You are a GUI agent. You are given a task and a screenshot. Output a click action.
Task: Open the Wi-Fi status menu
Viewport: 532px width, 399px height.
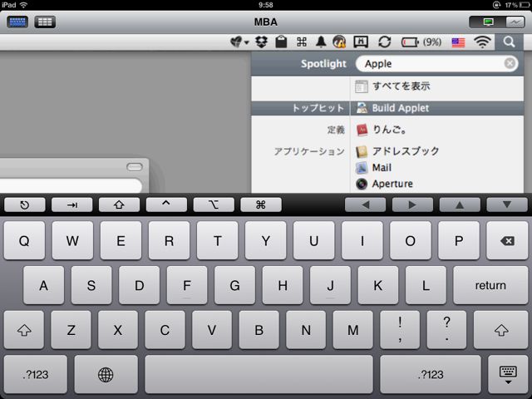click(482, 42)
